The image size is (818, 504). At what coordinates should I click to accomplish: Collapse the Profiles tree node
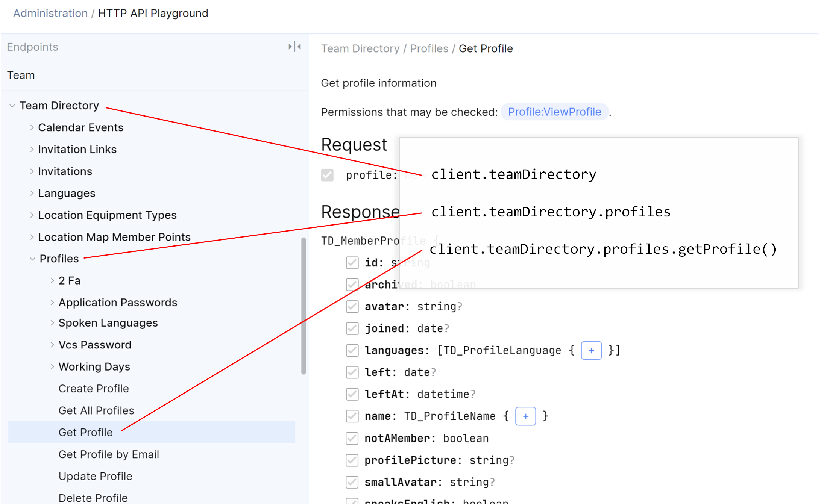click(32, 259)
